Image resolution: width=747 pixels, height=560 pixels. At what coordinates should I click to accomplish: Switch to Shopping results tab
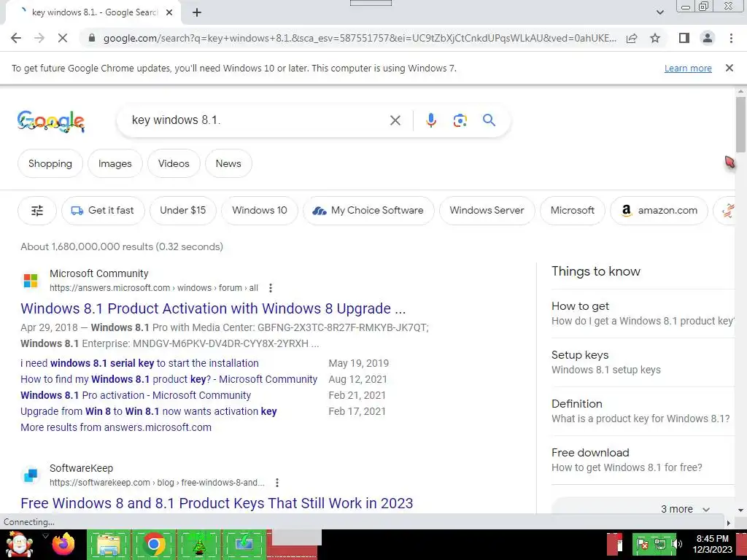point(50,163)
